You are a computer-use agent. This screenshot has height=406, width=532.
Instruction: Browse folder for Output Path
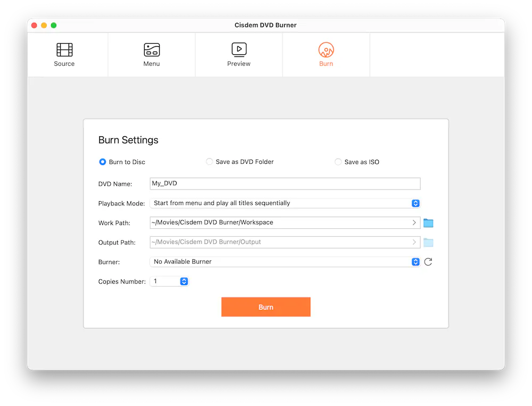point(428,243)
